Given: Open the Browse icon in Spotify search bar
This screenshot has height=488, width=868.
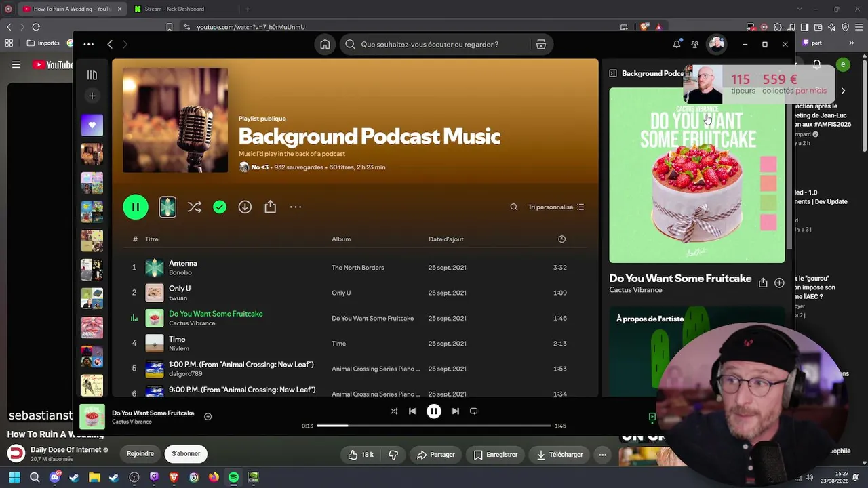Looking at the screenshot, I should tap(541, 45).
